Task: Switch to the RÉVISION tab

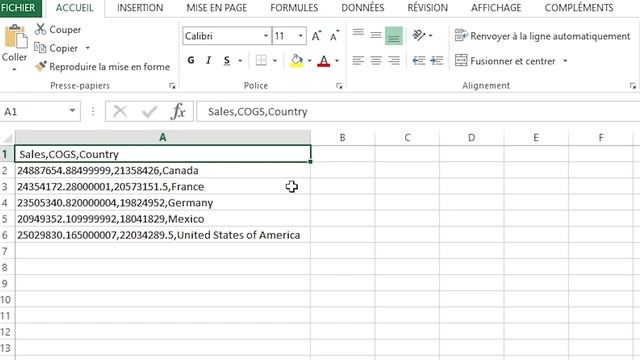Action: click(427, 8)
